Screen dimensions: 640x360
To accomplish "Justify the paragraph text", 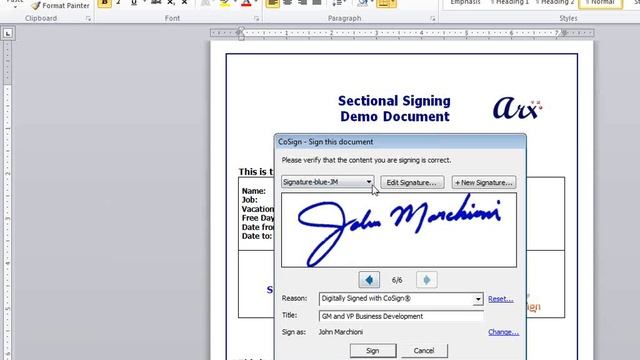I will [x=317, y=3].
